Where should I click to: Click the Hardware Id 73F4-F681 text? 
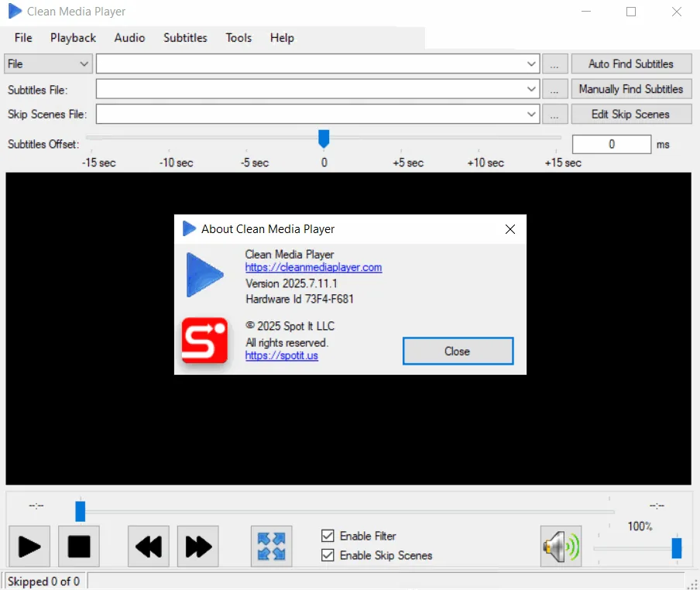pos(300,299)
